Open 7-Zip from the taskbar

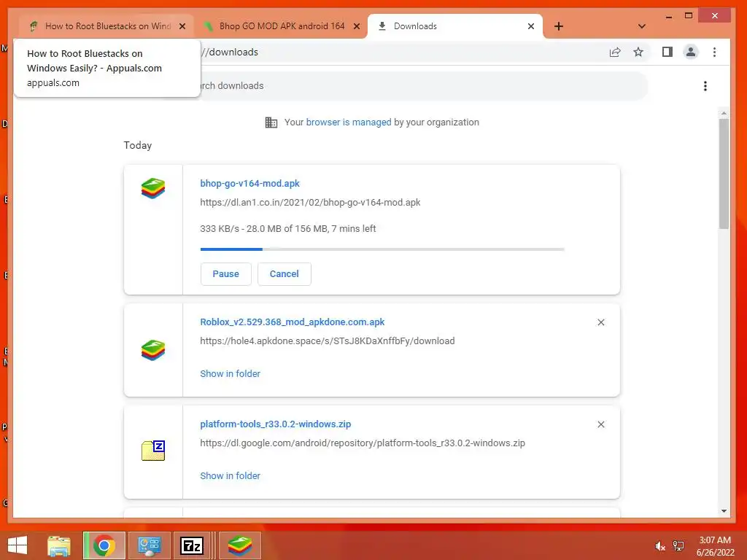192,545
